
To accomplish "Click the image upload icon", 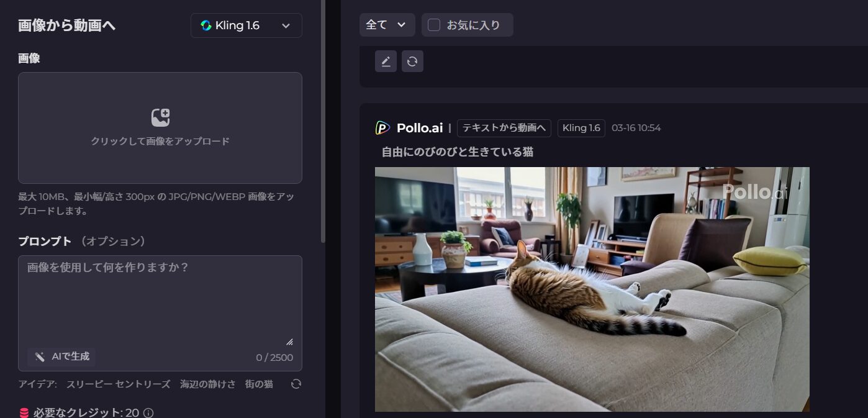I will (x=160, y=117).
